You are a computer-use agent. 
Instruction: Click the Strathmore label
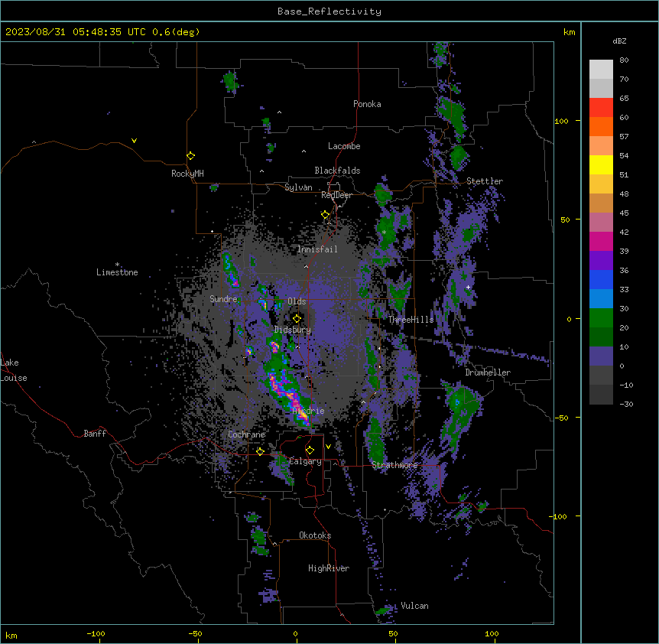click(394, 465)
